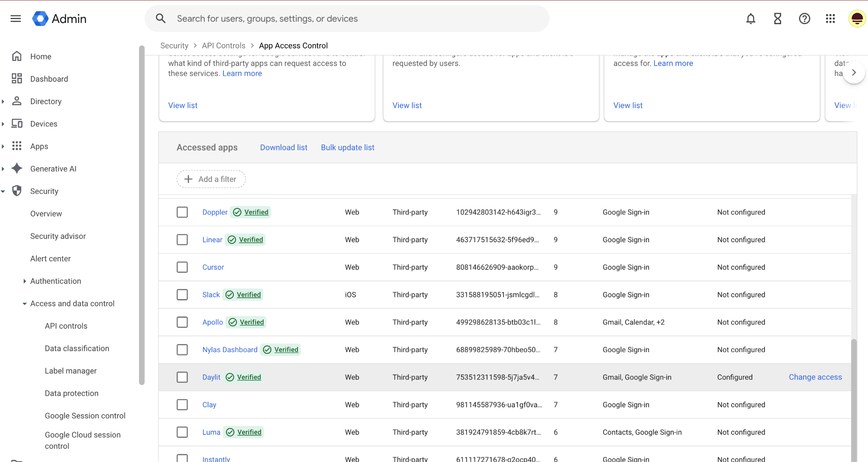Check the Linear row checkbox
Viewport: 868px width, 462px height.
(x=182, y=240)
